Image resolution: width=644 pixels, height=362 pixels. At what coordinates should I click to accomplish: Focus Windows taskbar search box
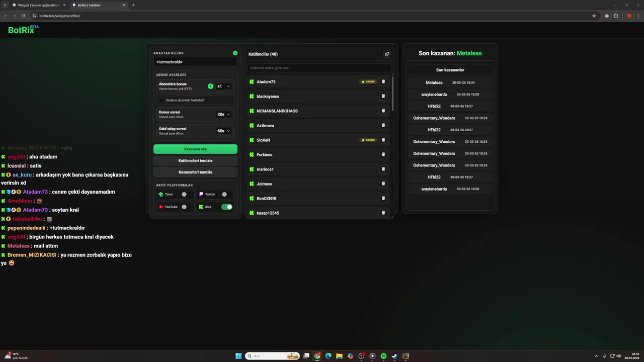[272, 356]
